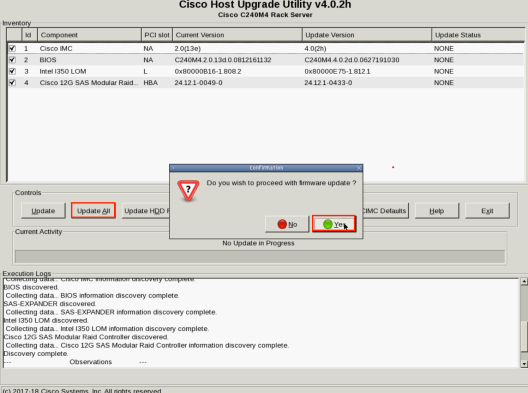Click version 0x80000B16-1.808.2
Screen dimensions: 528x393
click(208, 71)
